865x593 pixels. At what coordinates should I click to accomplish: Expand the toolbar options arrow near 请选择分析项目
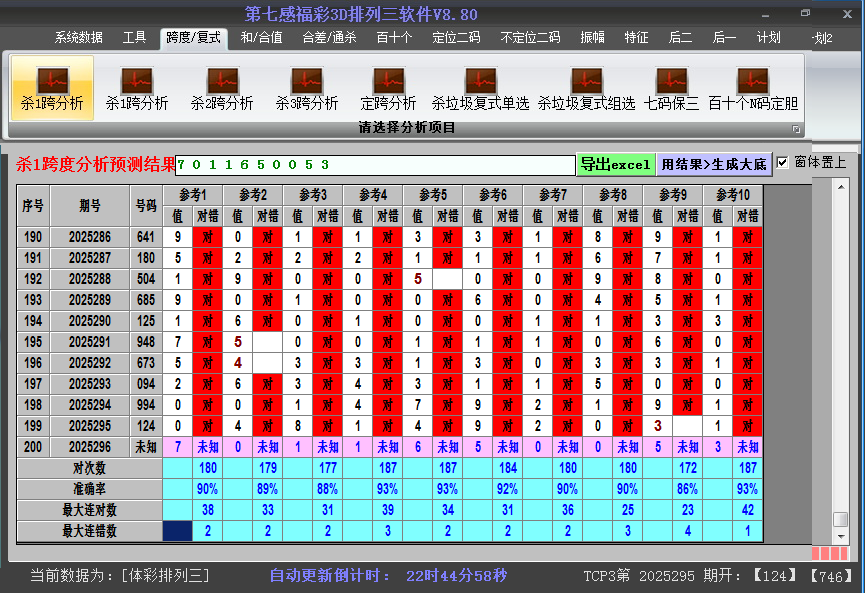point(797,128)
